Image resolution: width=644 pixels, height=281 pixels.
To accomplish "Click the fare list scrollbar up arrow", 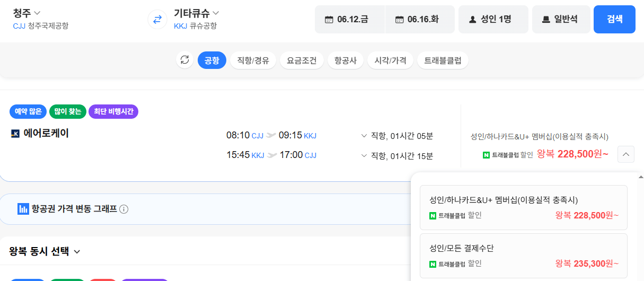I will tap(640, 177).
